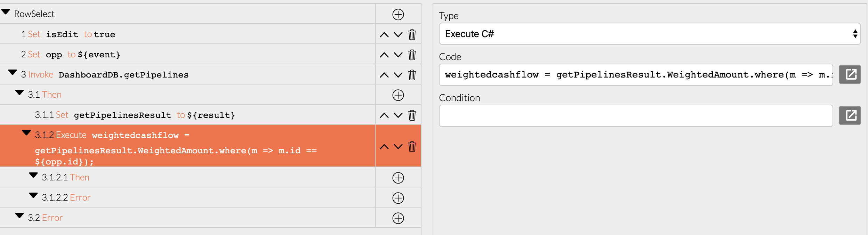Delete the 'Set isEdit to true' action
The width and height of the screenshot is (868, 235).
click(x=412, y=34)
